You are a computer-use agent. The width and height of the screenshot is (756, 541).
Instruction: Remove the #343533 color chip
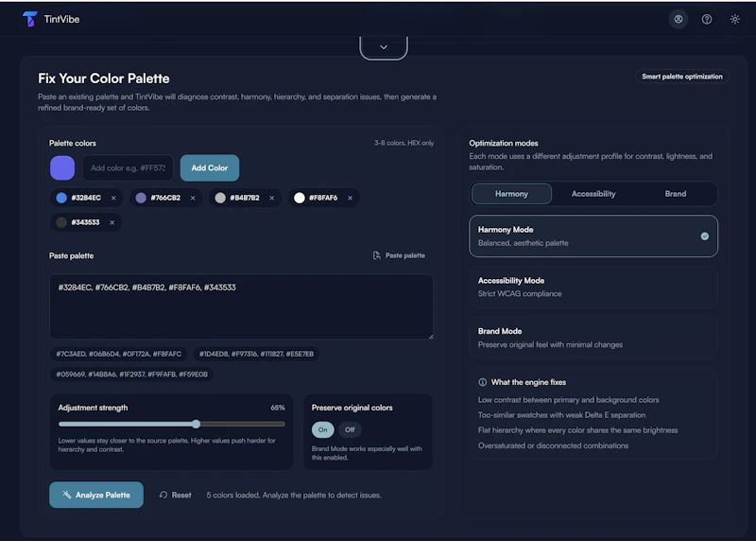(112, 222)
